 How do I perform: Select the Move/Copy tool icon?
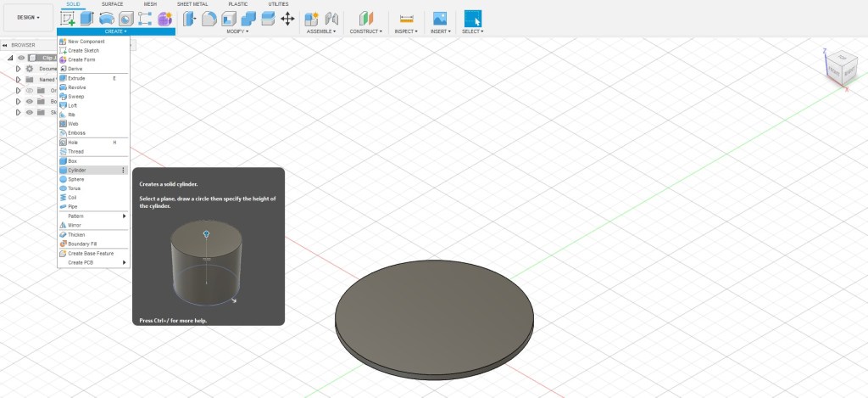point(287,19)
